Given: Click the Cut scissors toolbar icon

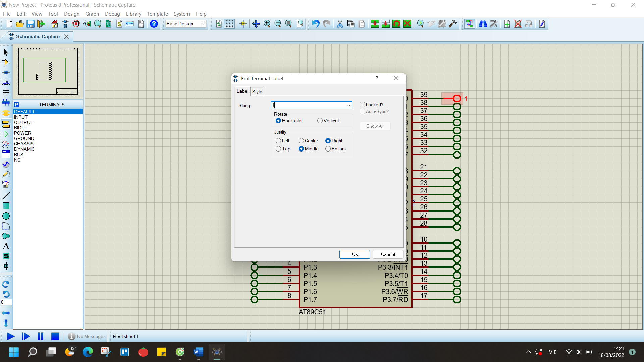Looking at the screenshot, I should 340,24.
